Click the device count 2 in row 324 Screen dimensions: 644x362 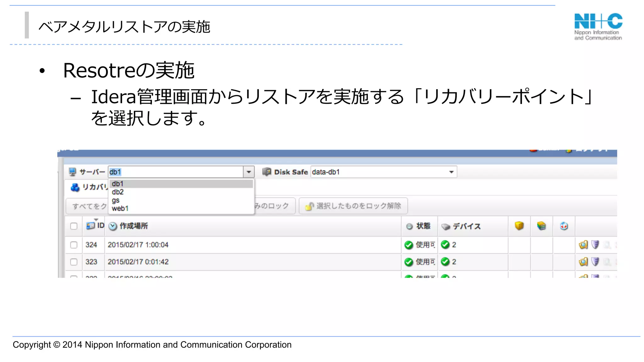pyautogui.click(x=454, y=245)
